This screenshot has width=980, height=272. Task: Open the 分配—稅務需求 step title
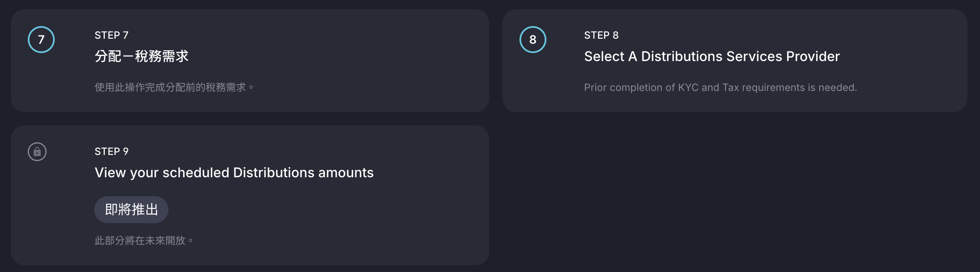pyautogui.click(x=141, y=56)
